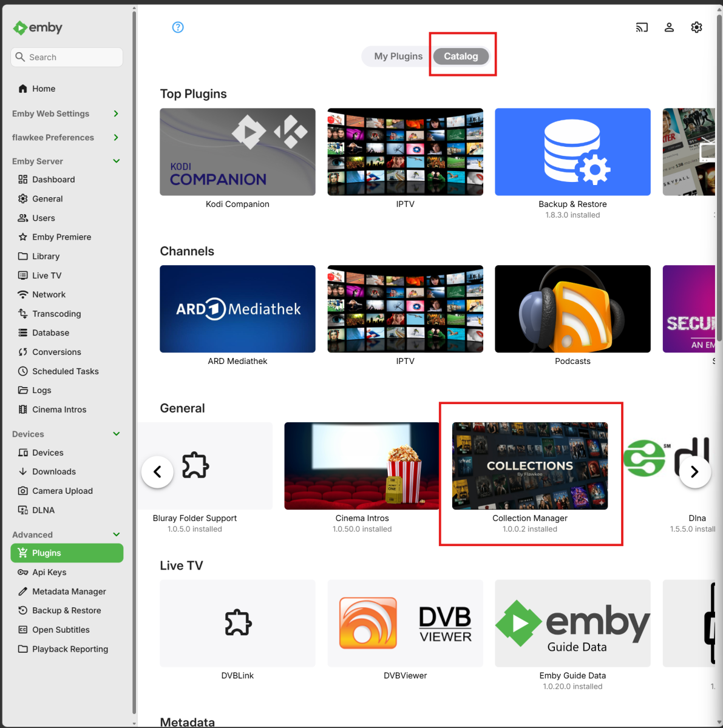Open the ARD Mediathek channel card
Viewport: 723px width, 728px height.
coord(237,309)
